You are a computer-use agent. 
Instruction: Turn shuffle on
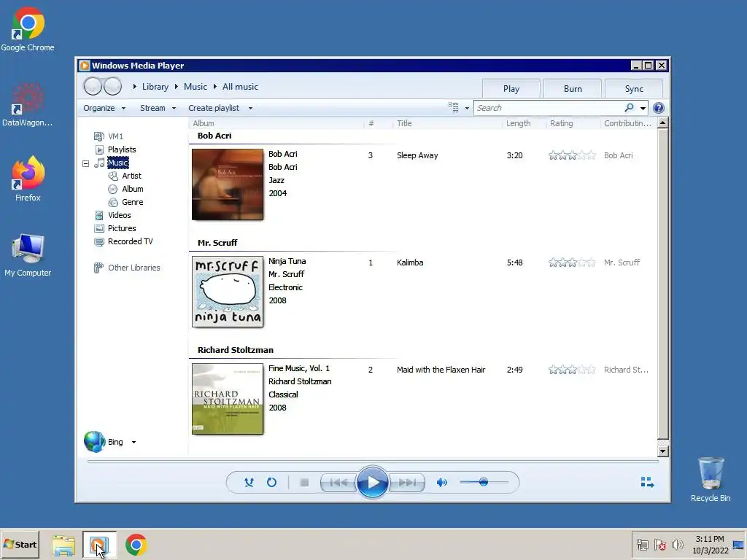pos(249,483)
